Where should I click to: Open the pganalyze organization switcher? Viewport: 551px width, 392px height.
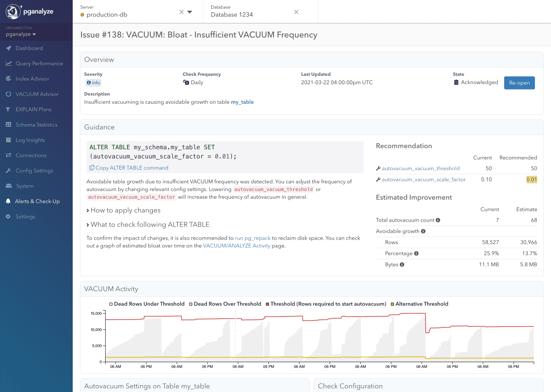coord(21,34)
